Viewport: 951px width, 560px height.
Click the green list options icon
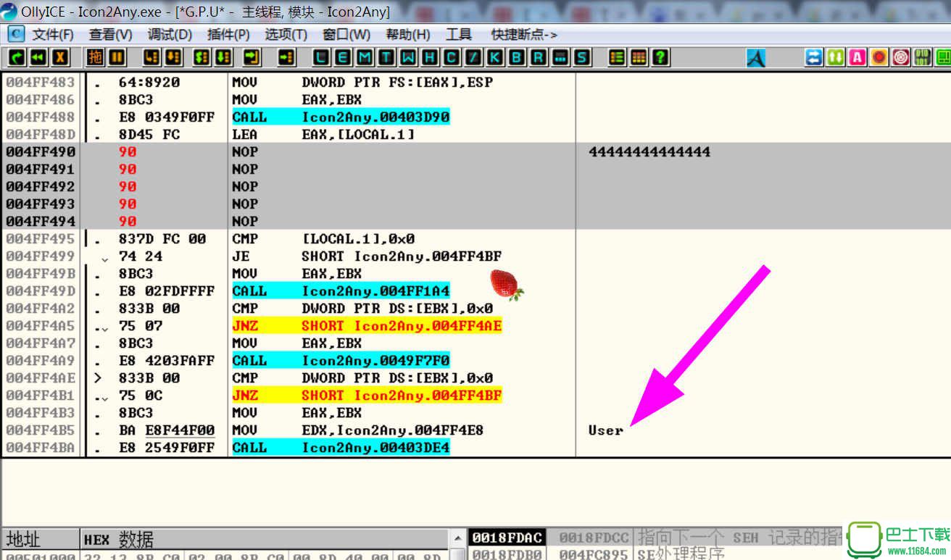(x=617, y=57)
